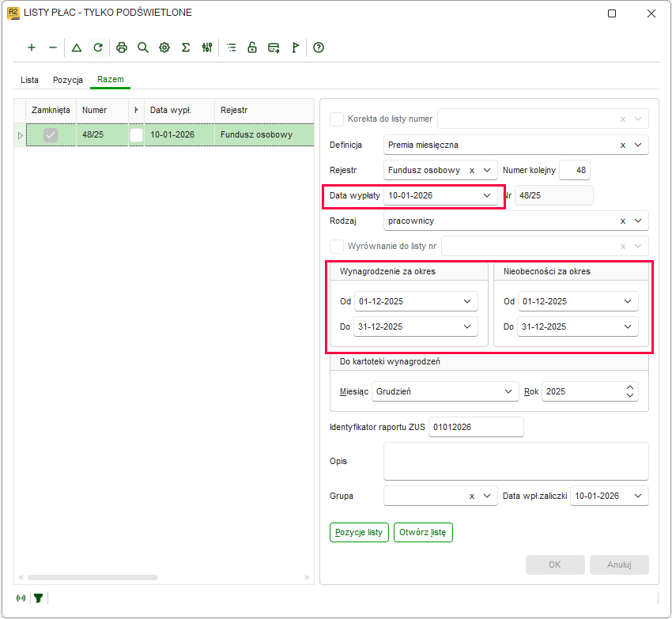Open Nieobecności za okres 'Do' date dropdown
Screen dimensions: 672x619
point(628,326)
